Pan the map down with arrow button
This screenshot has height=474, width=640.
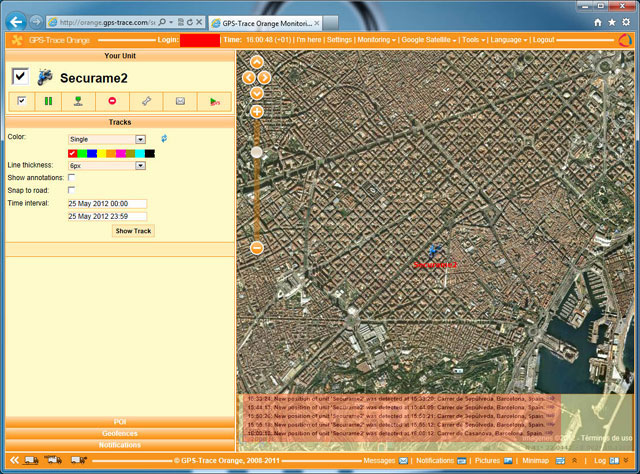tap(257, 93)
